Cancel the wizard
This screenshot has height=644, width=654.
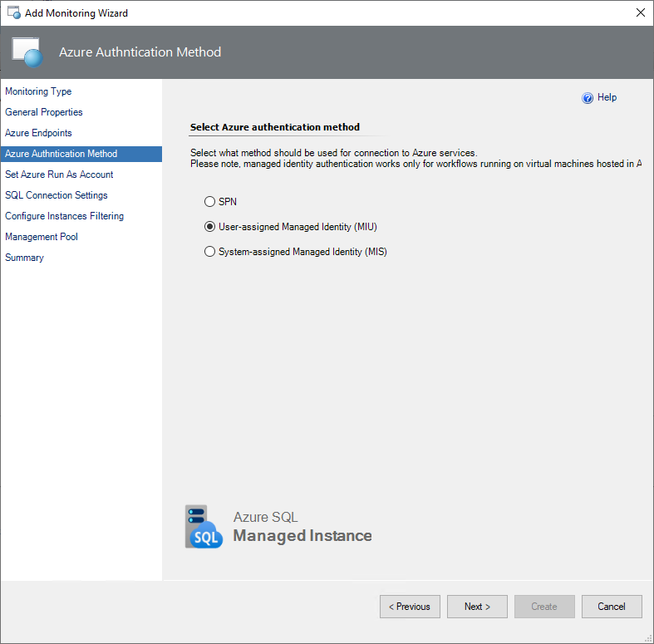point(612,607)
